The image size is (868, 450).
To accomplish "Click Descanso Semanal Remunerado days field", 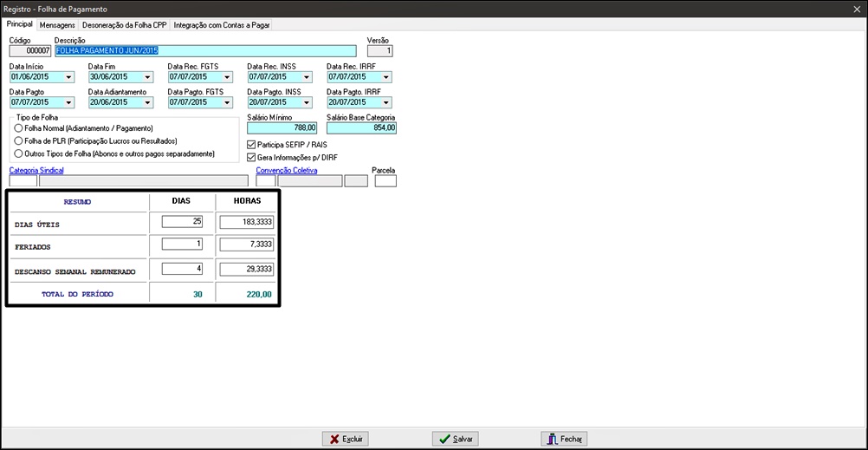I will click(182, 270).
